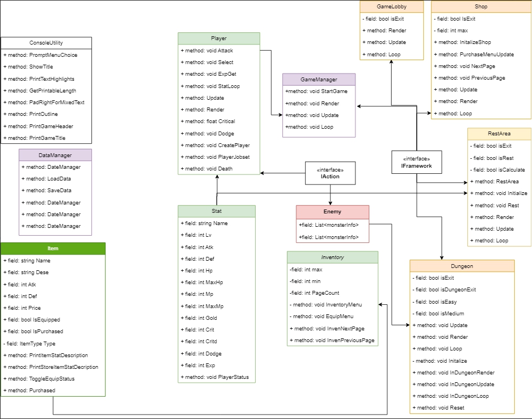This screenshot has height=419, width=532.
Task: Click the PromptMenuChoice method row
Action: pyautogui.click(x=46, y=55)
